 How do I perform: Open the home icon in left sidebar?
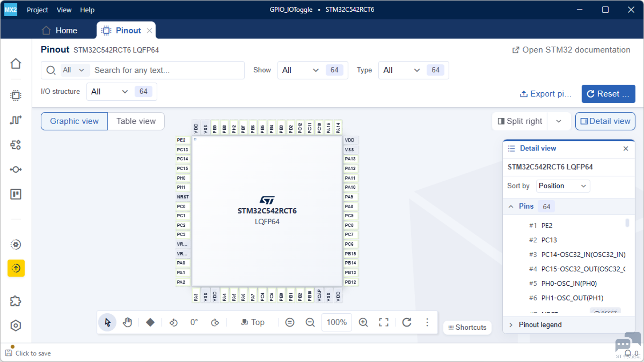click(x=16, y=64)
